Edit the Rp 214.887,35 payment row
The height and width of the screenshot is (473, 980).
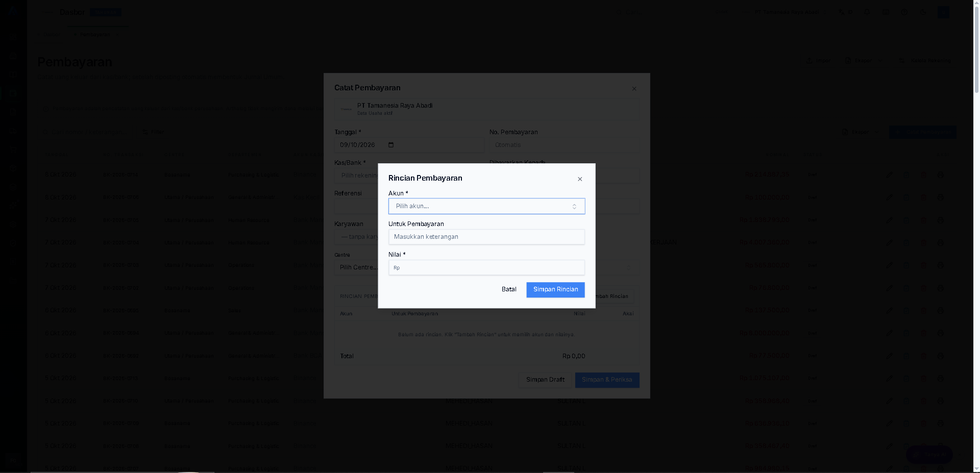point(889,175)
